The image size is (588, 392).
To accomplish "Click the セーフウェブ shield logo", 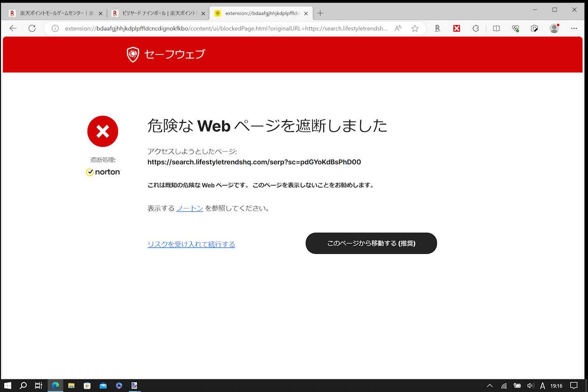I will pyautogui.click(x=133, y=54).
